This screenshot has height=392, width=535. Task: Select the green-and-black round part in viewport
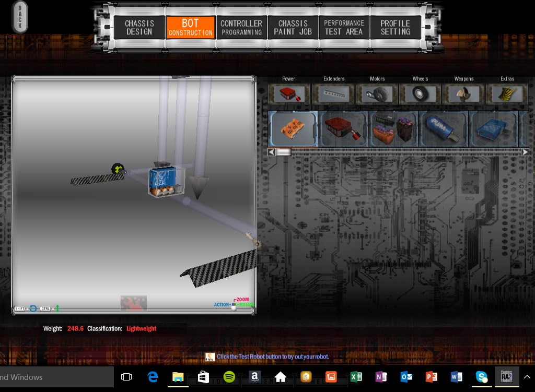click(118, 169)
